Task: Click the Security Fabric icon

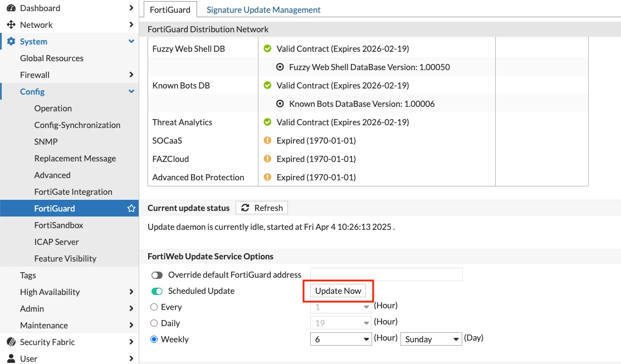Action: coord(11,342)
